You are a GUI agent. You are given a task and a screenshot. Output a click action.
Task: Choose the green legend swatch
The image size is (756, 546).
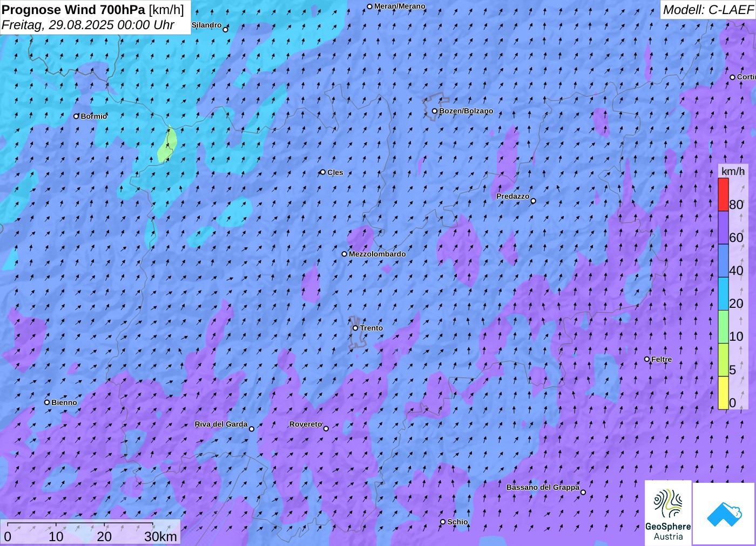[723, 326]
